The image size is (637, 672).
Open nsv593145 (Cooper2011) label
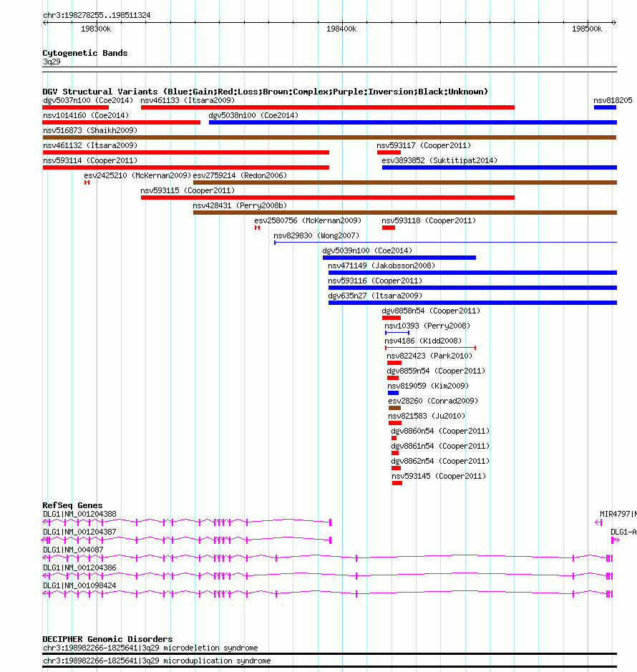439,475
